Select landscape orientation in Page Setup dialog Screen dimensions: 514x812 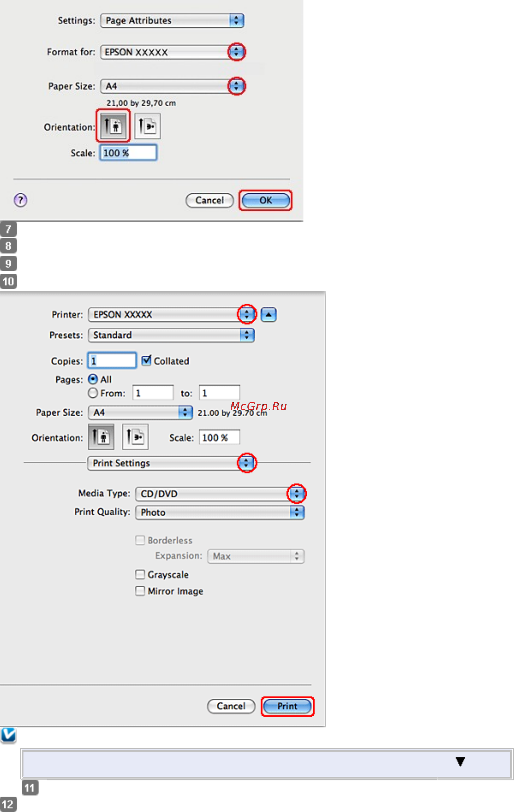coord(147,126)
